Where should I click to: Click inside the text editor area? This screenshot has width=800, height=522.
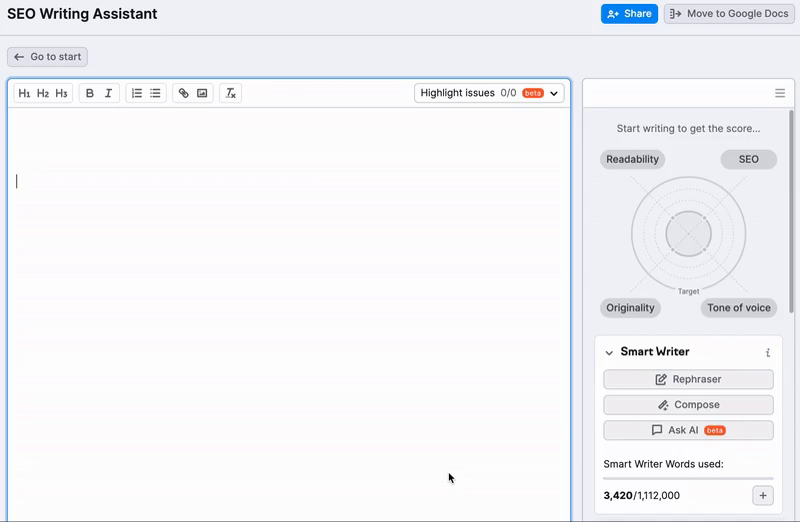(x=288, y=300)
